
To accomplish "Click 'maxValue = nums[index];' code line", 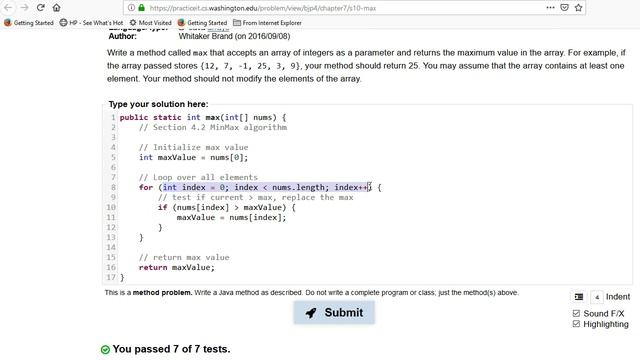I will coord(231,218).
